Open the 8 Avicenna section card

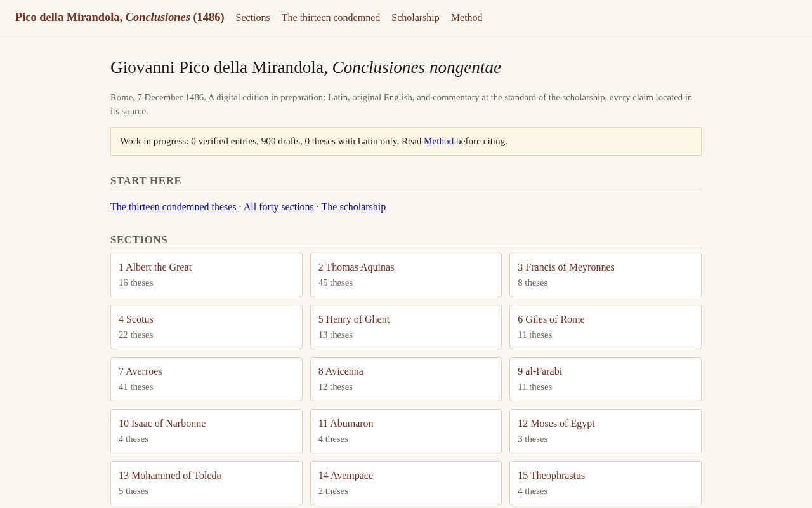coord(406,379)
